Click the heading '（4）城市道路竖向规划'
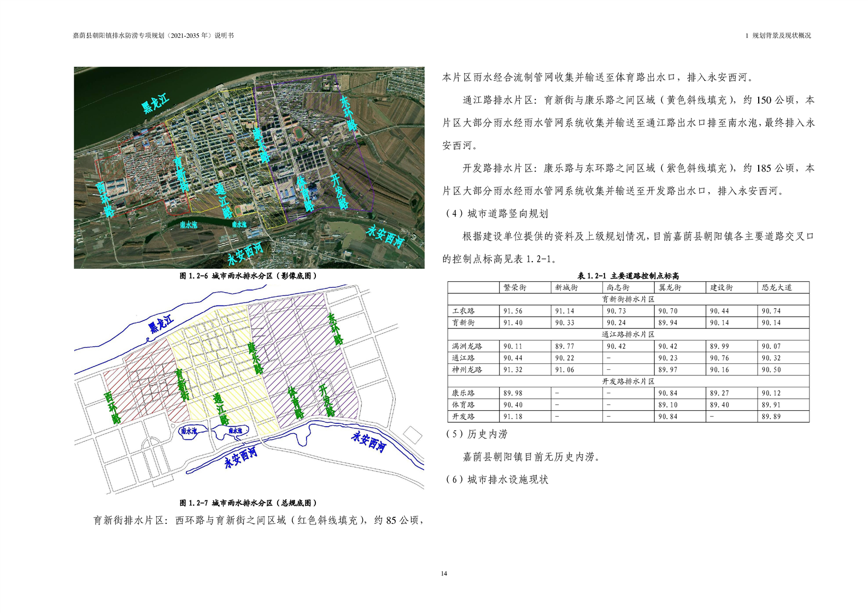The image size is (868, 613). pyautogui.click(x=496, y=214)
